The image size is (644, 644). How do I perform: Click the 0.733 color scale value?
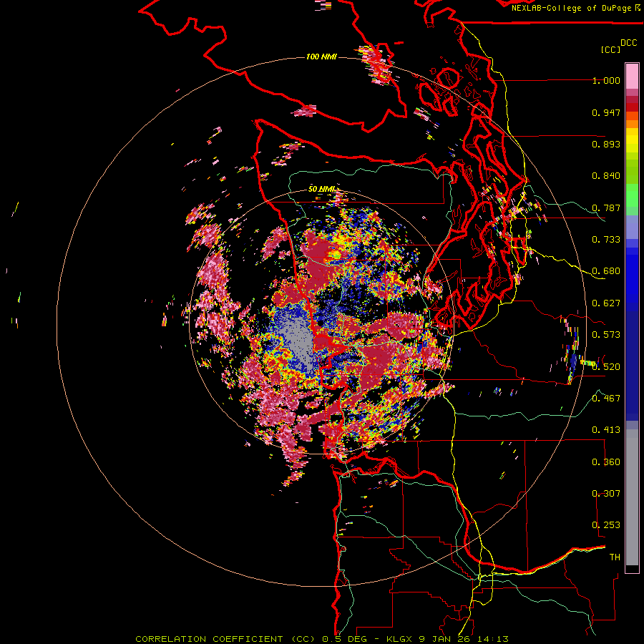[606, 240]
